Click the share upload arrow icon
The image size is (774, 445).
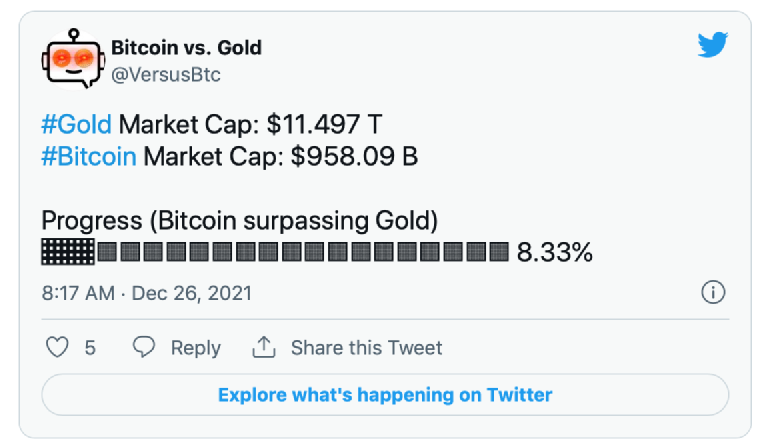click(264, 347)
